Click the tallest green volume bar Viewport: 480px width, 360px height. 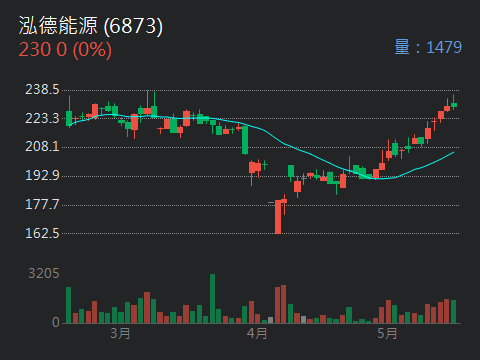(212, 299)
